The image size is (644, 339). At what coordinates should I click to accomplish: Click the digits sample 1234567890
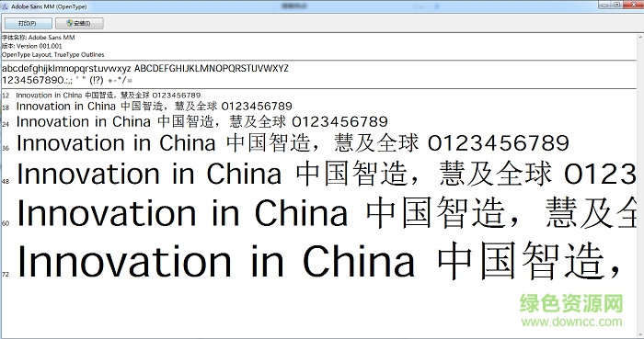pos(33,80)
